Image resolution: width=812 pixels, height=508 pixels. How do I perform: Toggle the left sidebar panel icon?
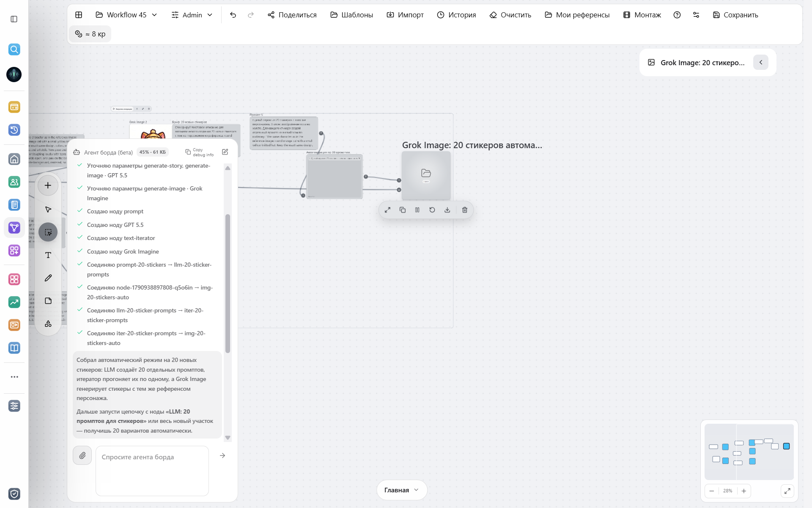[x=14, y=19]
